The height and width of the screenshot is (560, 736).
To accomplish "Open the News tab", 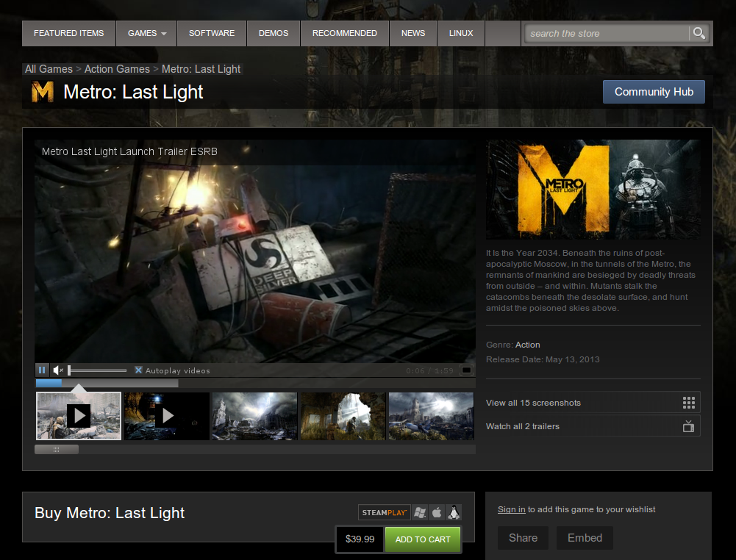I will coord(413,33).
